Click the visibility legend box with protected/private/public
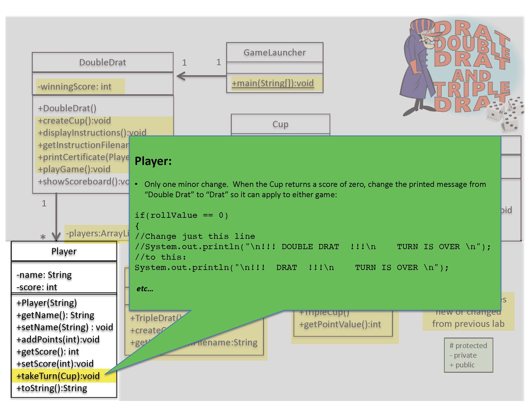532x411 pixels. tap(468, 355)
